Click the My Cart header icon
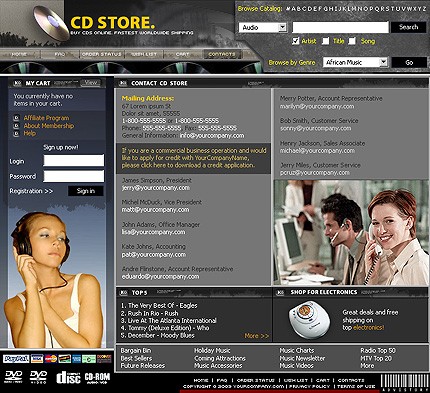The image size is (430, 393). coord(17,83)
